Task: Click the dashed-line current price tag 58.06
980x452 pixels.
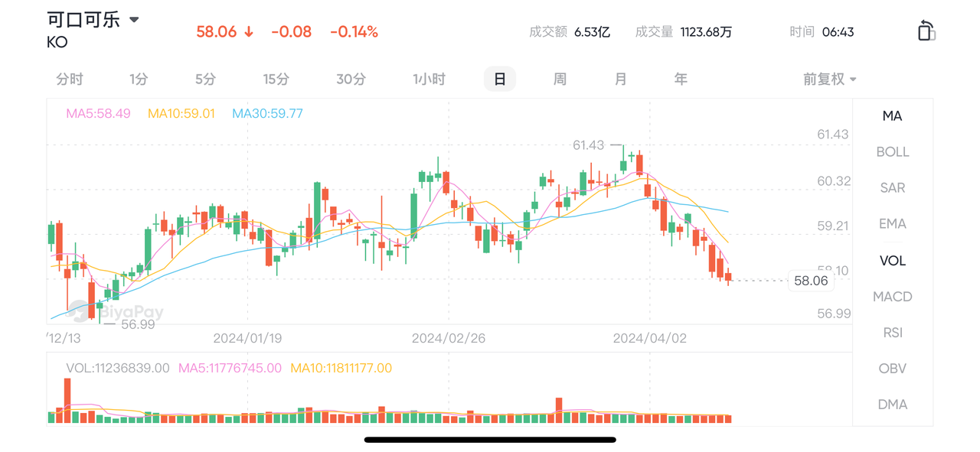Action: click(x=811, y=281)
